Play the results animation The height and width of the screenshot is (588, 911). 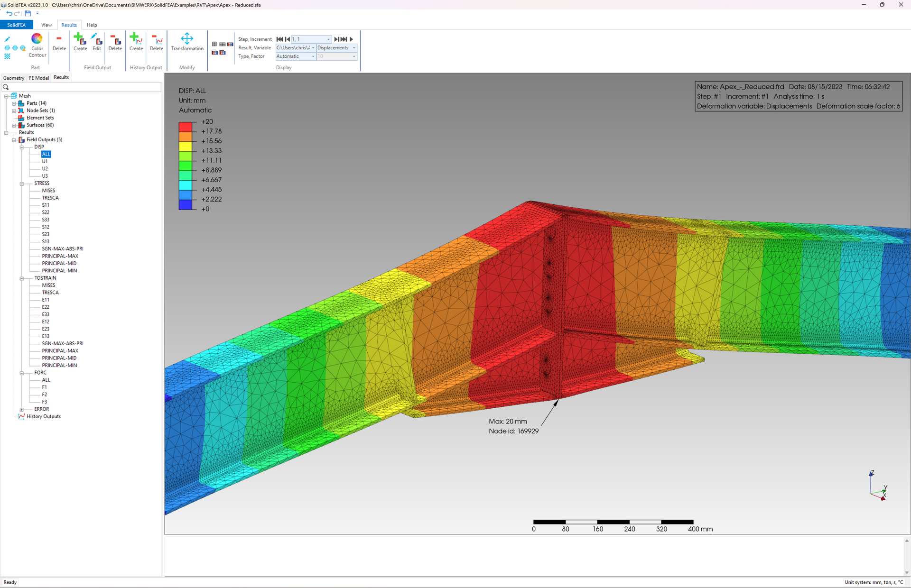click(352, 39)
